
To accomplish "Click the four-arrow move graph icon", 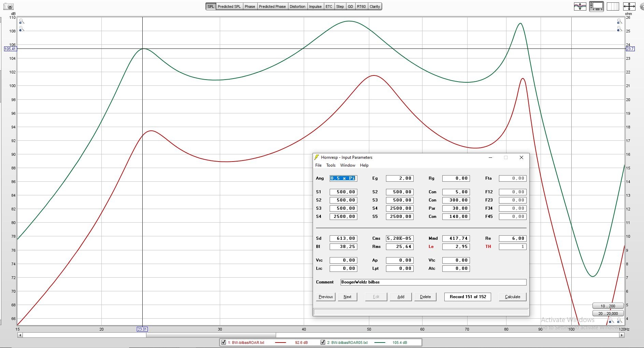I will pos(629,6).
